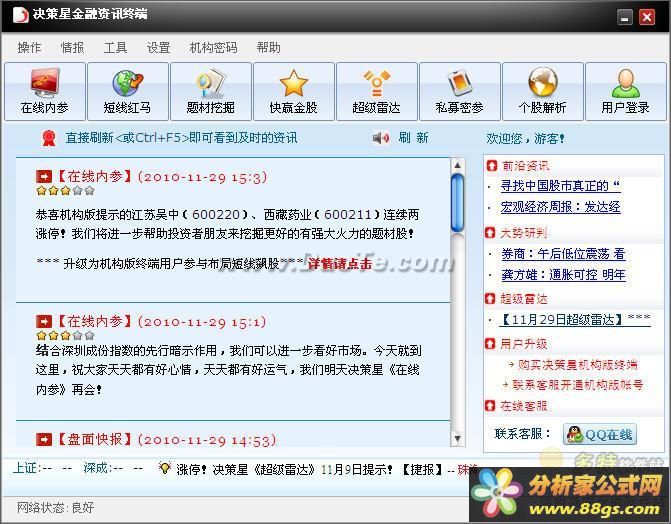Click the 欢迎您，游客 greeting text
This screenshot has height=524, width=671.
[525, 138]
